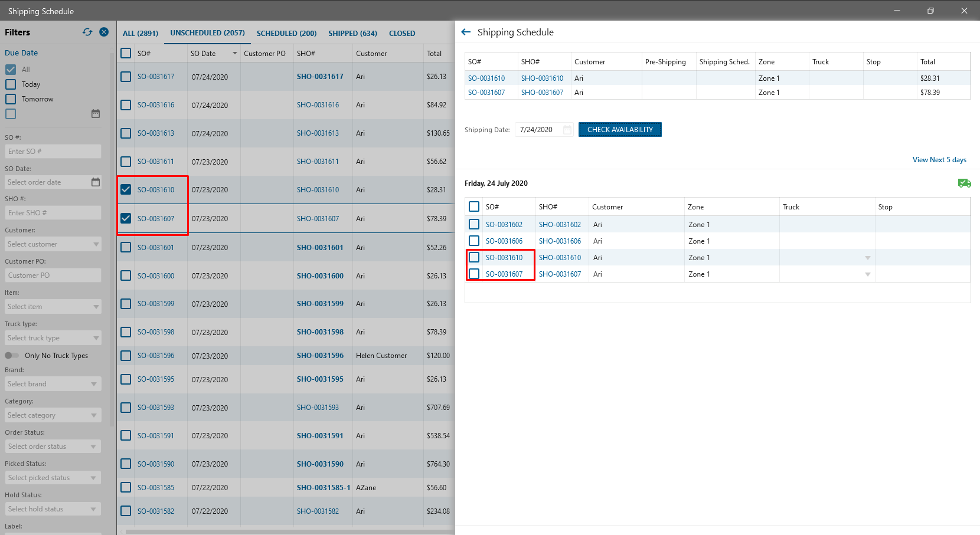This screenshot has height=535, width=980.
Task: Open the SCHEDULED (200) tab
Action: (286, 34)
